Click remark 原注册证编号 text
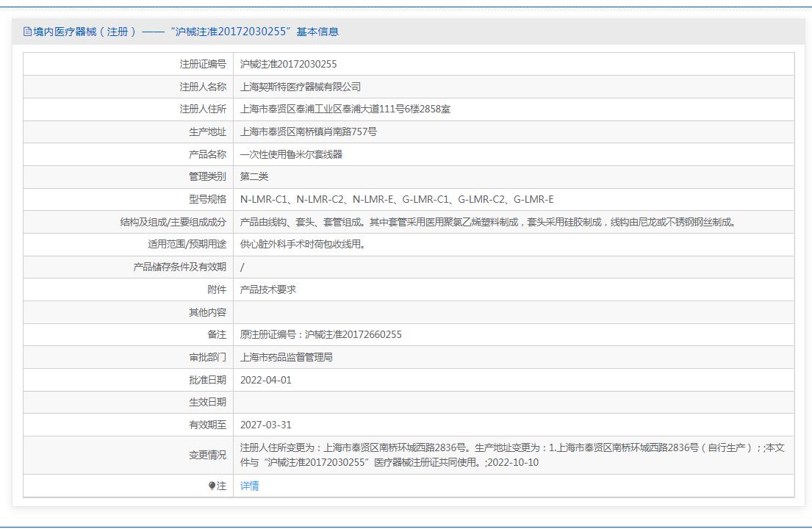 pyautogui.click(x=320, y=335)
